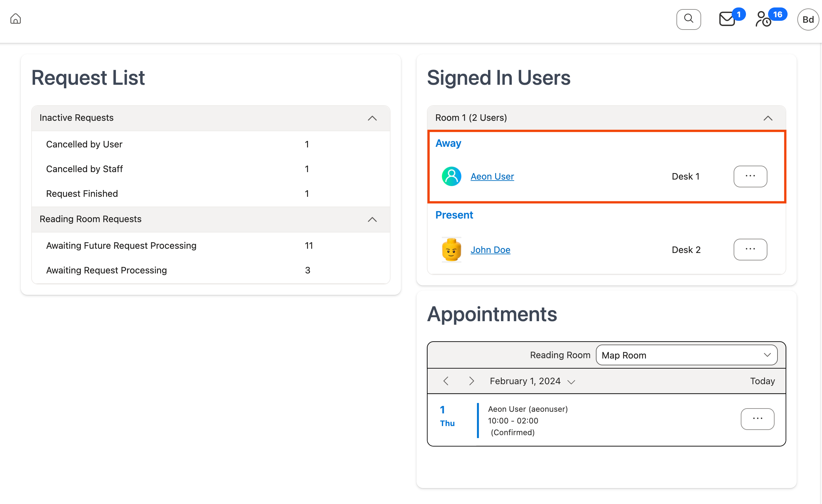Click Aeon User's teal avatar icon

point(451,176)
